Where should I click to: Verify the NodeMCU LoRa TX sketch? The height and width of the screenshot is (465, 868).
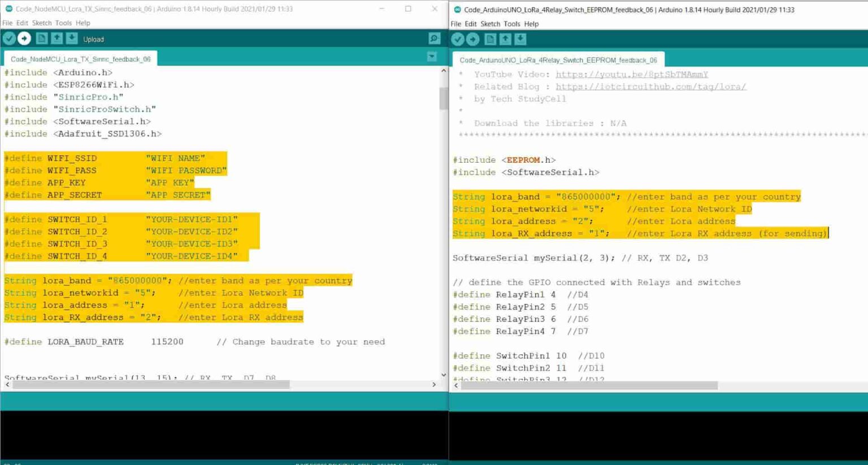pos(9,38)
